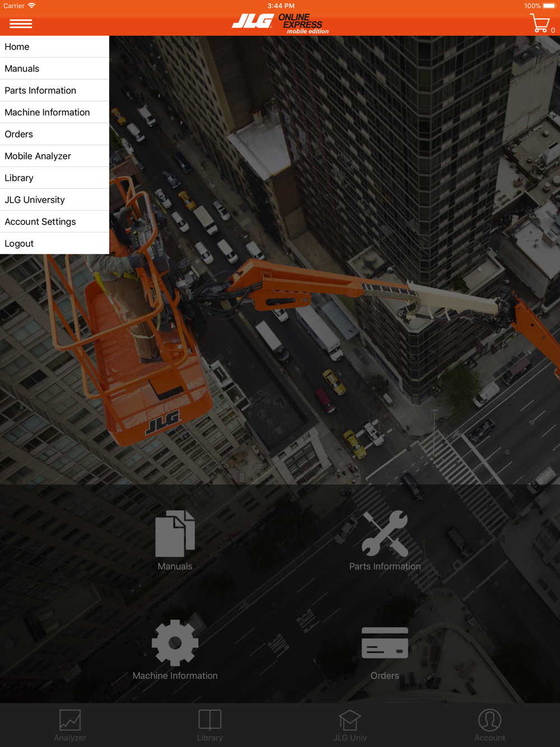The height and width of the screenshot is (747, 560).
Task: Open JLG University menu entry
Action: click(54, 199)
